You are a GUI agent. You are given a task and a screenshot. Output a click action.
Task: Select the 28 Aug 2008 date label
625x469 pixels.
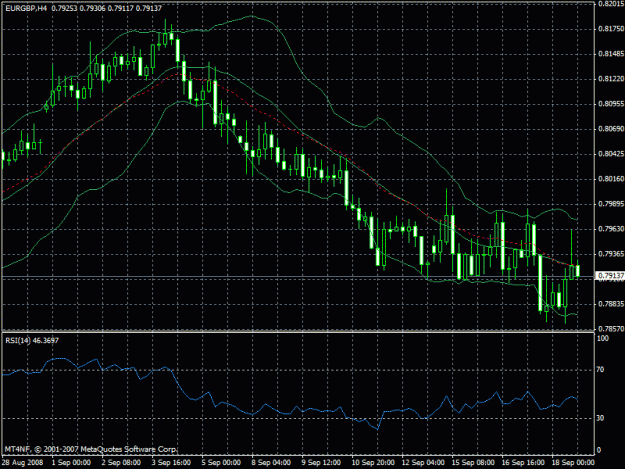coord(22,463)
